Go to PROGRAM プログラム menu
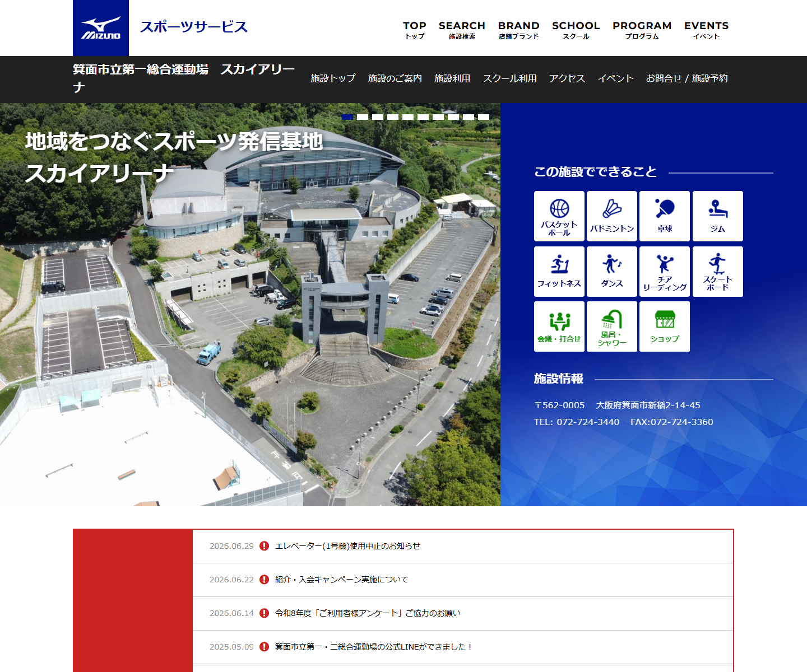 coord(642,30)
